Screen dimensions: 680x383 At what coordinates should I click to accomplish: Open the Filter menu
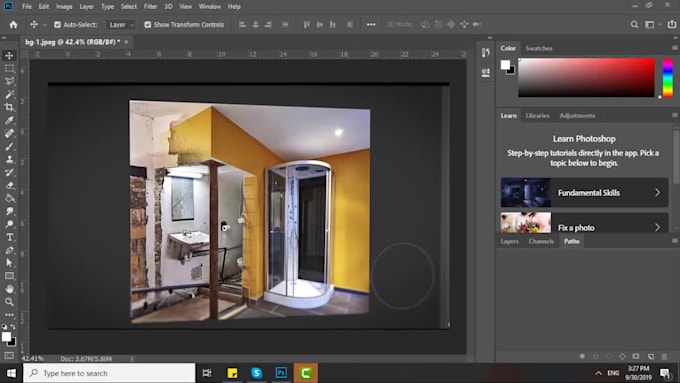pyautogui.click(x=150, y=7)
